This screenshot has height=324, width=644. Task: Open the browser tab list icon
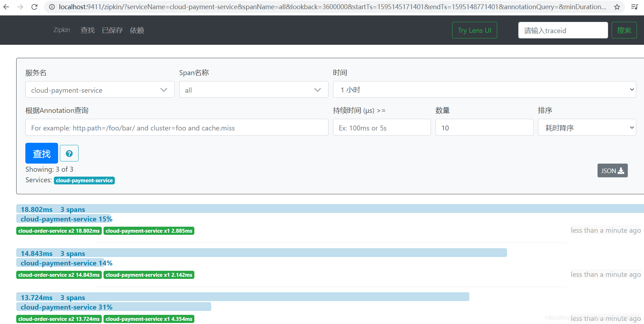pyautogui.click(x=634, y=6)
